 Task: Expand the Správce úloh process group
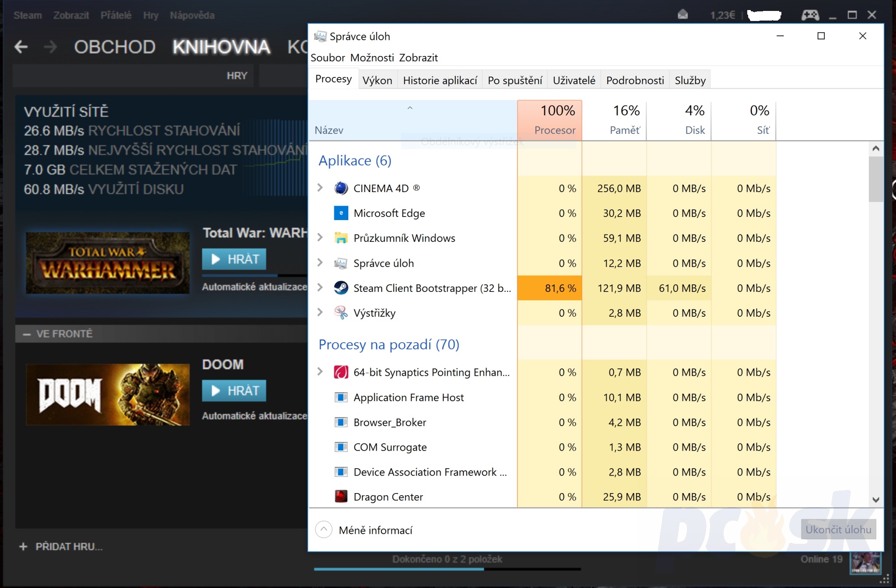[320, 262]
